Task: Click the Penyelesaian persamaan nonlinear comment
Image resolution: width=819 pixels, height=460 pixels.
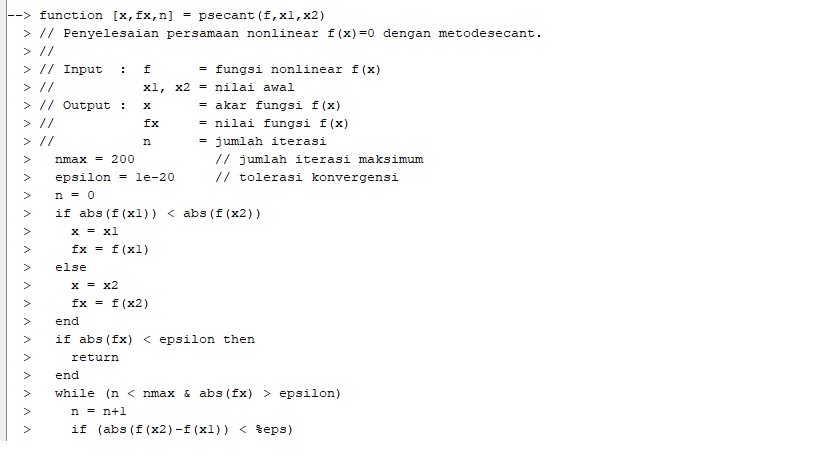Action: [290, 33]
